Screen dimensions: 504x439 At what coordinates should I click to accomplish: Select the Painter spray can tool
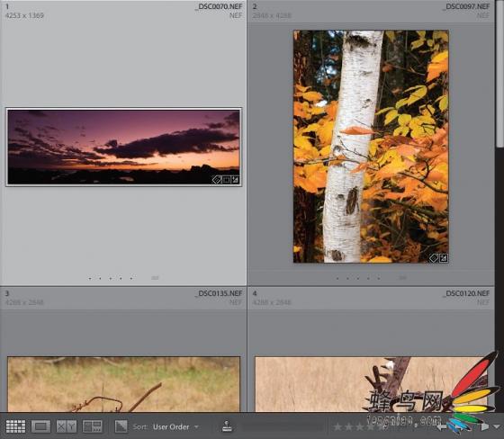pos(227,426)
